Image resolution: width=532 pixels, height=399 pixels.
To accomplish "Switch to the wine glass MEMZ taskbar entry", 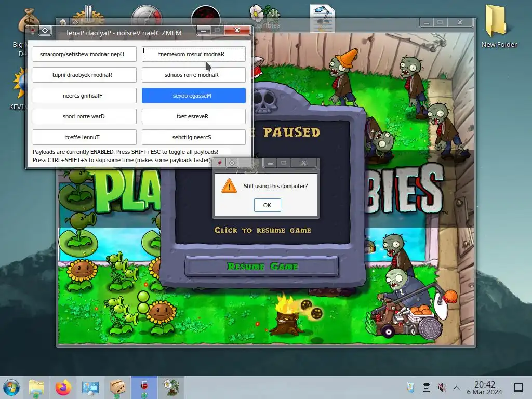I will point(144,388).
